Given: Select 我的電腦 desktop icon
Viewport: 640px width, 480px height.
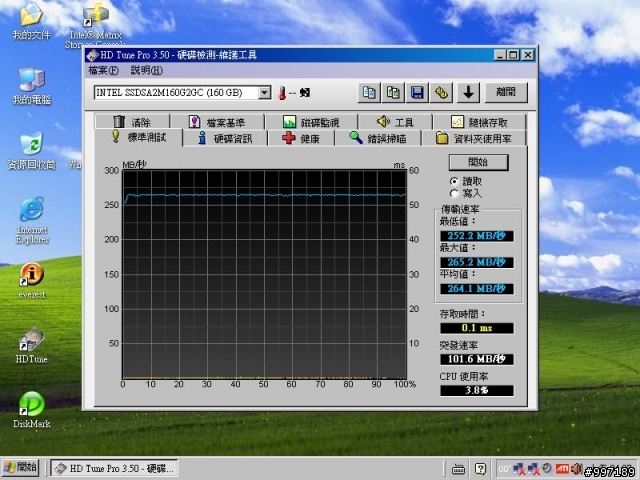Looking at the screenshot, I should tap(31, 86).
